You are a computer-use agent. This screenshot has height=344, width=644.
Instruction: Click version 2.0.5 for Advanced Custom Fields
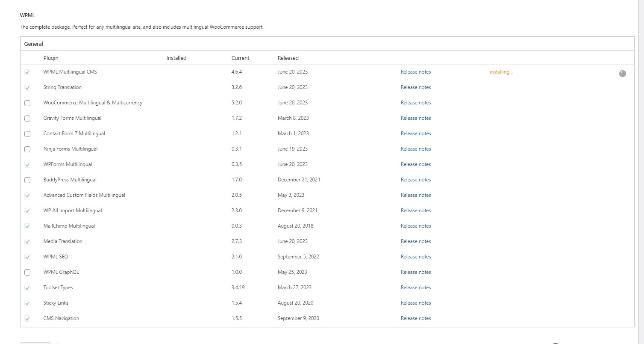[x=237, y=195]
